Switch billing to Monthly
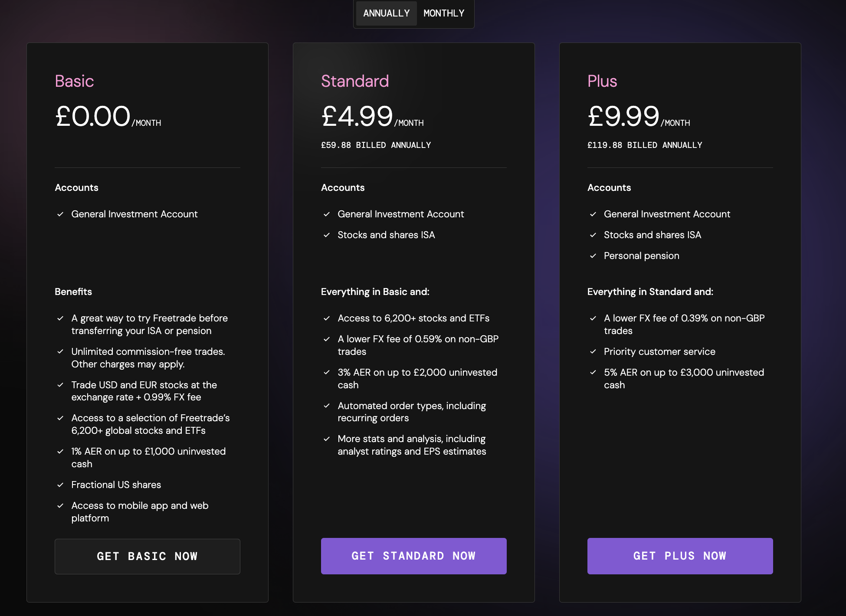The width and height of the screenshot is (846, 616). point(444,13)
